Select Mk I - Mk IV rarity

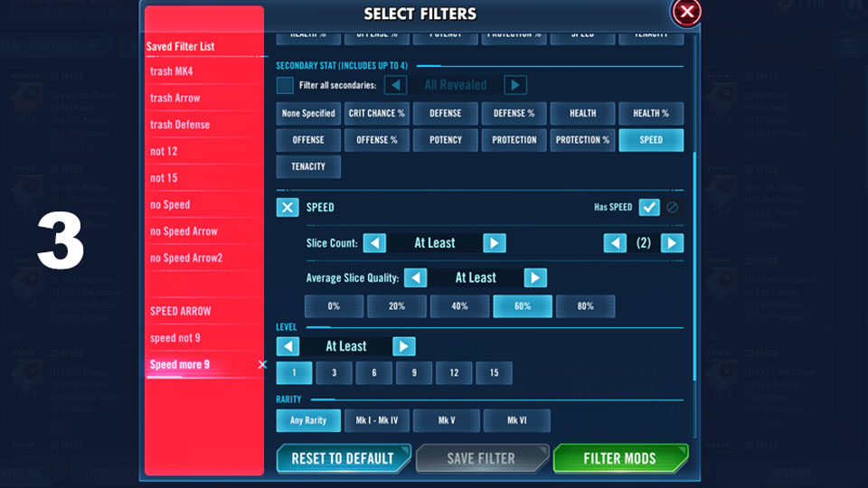[x=377, y=420]
